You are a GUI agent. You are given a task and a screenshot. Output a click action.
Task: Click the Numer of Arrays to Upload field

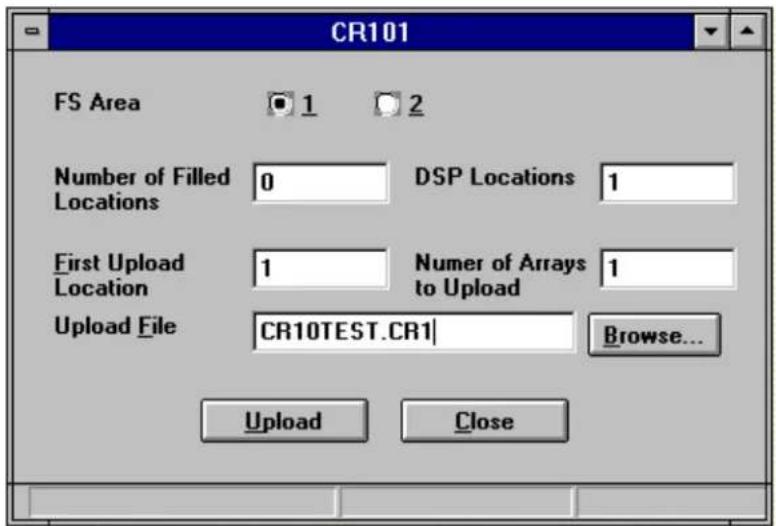click(668, 269)
